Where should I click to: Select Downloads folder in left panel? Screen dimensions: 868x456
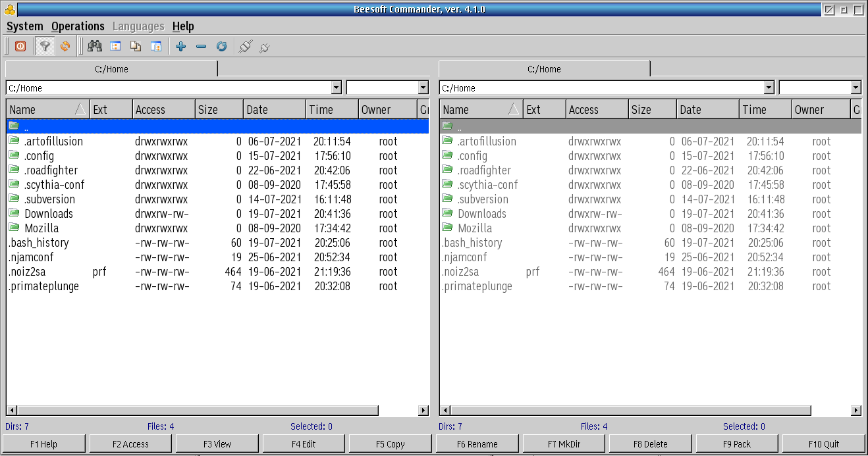[217, 213]
